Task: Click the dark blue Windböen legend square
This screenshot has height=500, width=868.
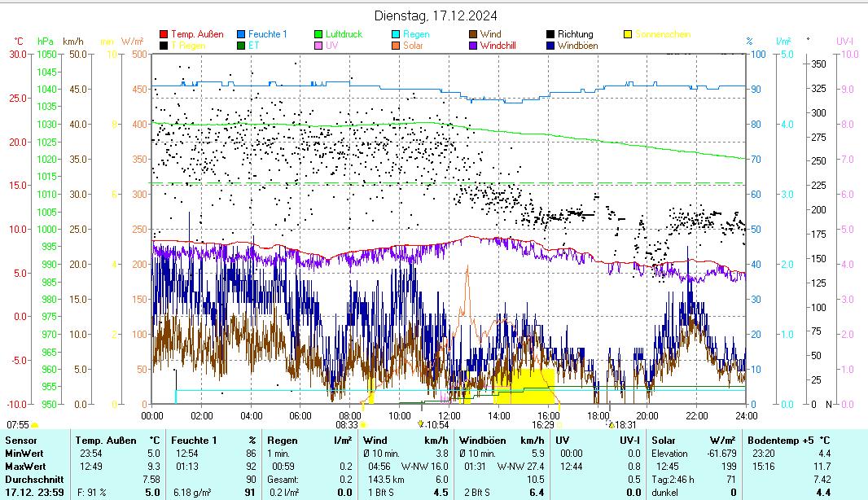Action: click(550, 46)
